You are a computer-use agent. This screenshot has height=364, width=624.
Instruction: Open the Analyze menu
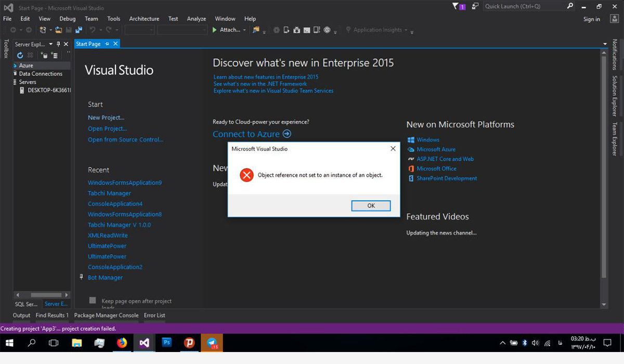tap(197, 19)
